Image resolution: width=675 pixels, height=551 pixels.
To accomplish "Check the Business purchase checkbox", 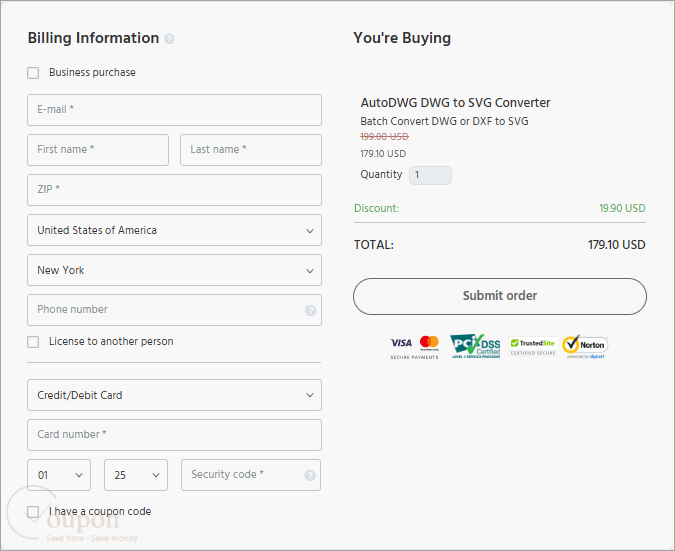I will [33, 73].
